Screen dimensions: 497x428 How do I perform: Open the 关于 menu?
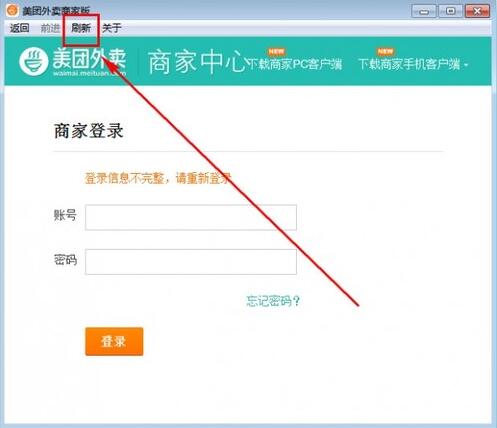point(112,28)
